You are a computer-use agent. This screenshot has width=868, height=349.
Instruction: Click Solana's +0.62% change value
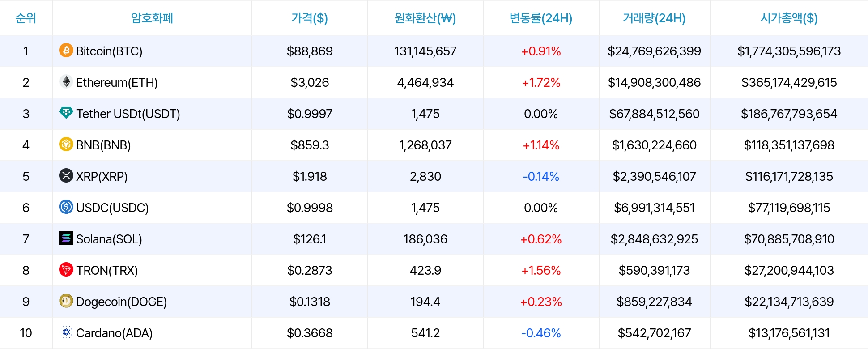541,239
